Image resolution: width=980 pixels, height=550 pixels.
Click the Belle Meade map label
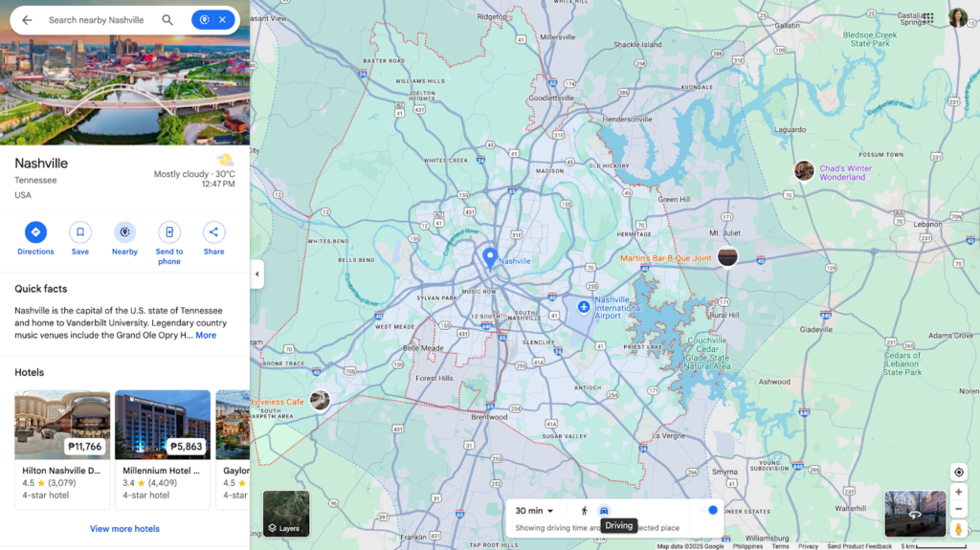pos(423,348)
